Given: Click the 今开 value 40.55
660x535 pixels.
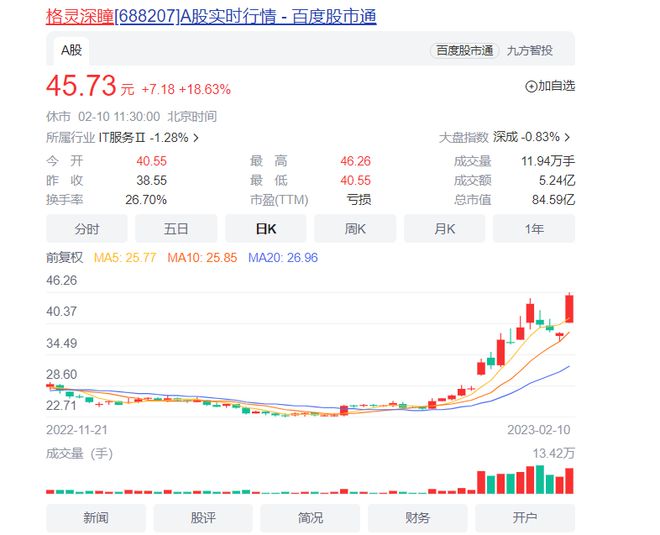Looking at the screenshot, I should click(x=152, y=161).
